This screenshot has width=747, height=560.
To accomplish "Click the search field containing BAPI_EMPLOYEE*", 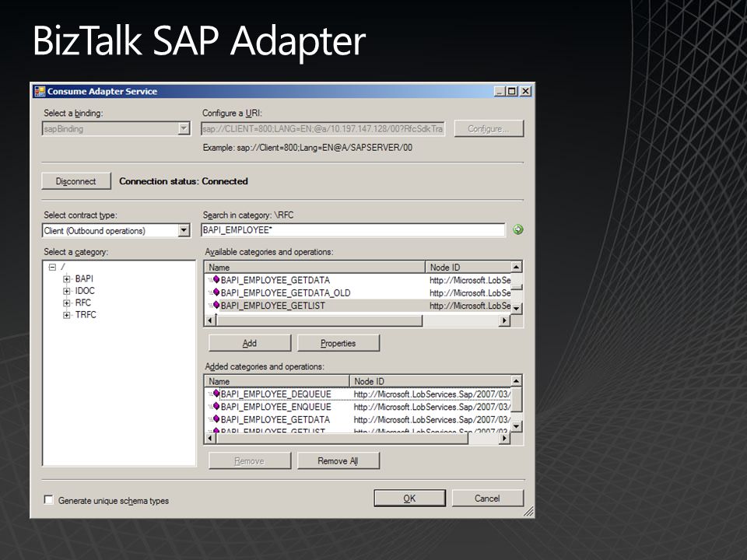I will (353, 230).
